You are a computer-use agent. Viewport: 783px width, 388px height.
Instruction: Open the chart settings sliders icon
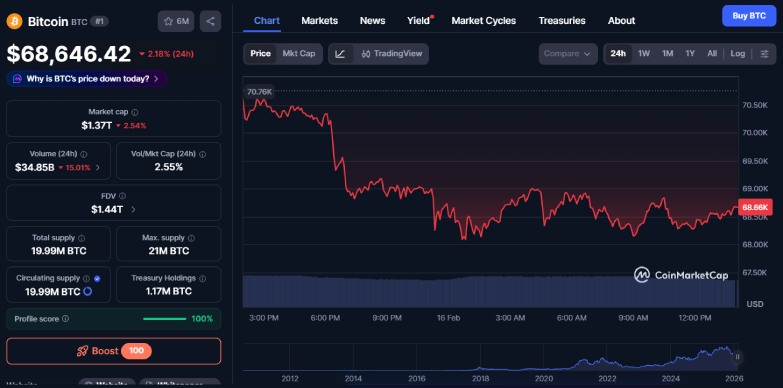coord(765,54)
